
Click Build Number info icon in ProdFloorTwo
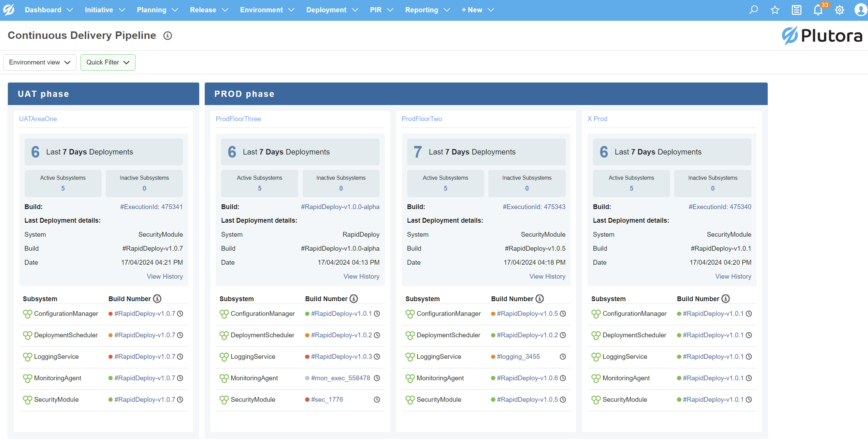click(x=539, y=299)
